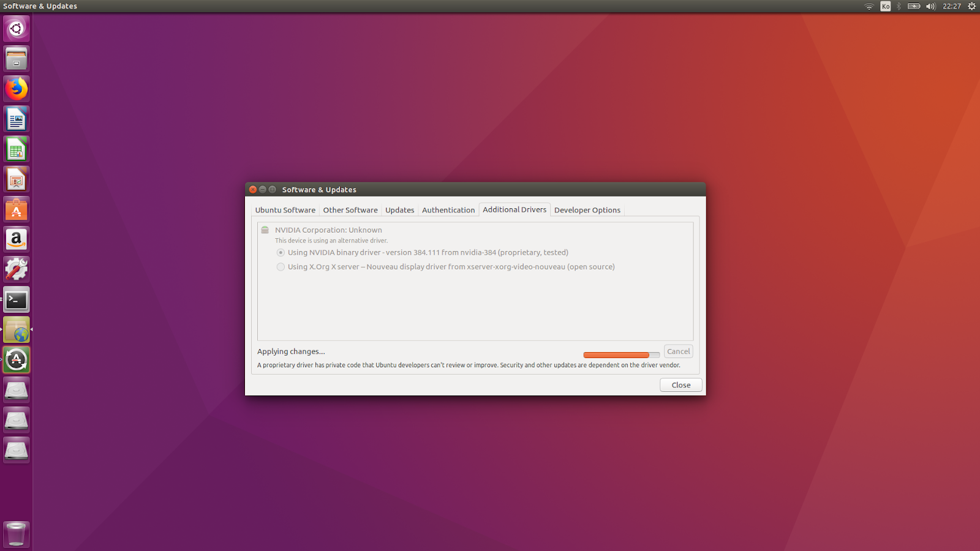Click the Software & Updates dialog title bar
Screen dimensions: 980x551
point(475,190)
